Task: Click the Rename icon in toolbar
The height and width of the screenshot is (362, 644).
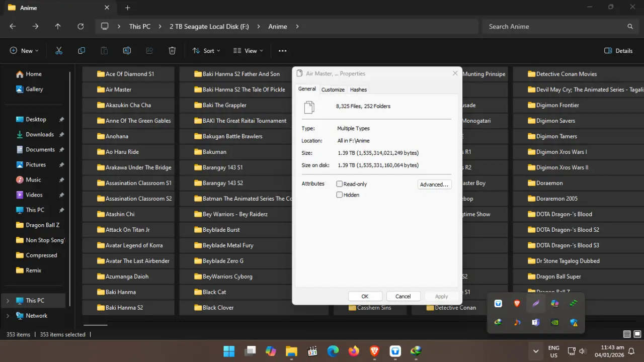Action: [x=127, y=51]
